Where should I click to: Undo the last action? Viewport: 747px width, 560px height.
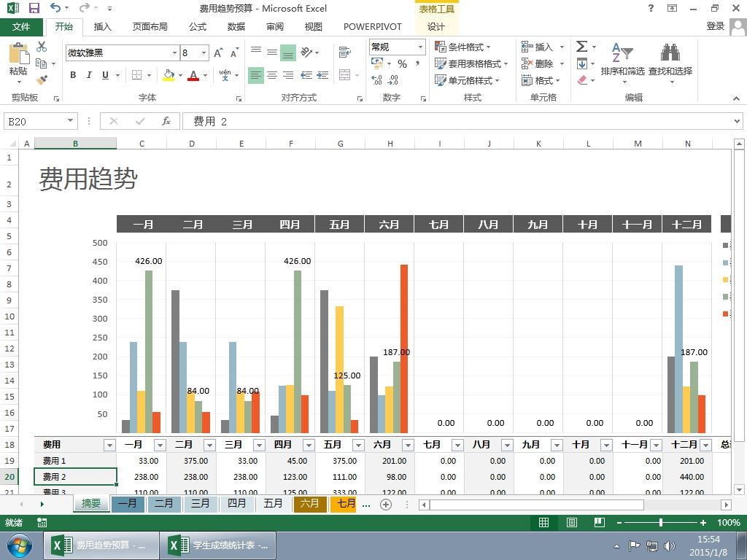tap(55, 7)
